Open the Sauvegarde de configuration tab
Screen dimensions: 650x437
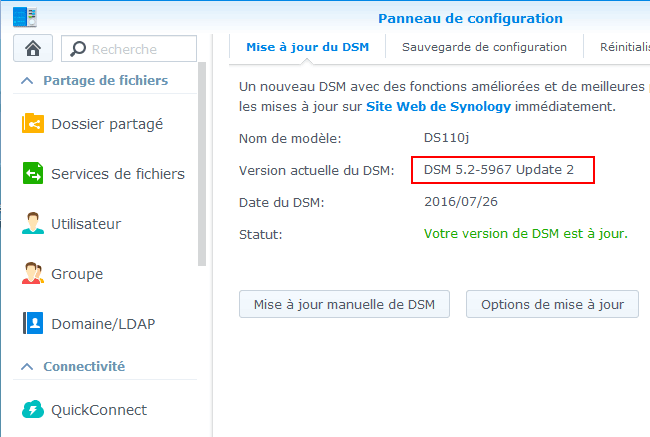484,47
